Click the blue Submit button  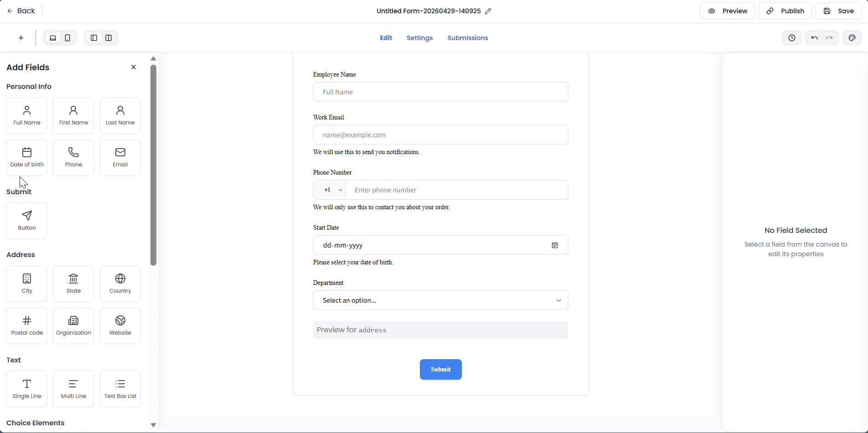pos(441,369)
